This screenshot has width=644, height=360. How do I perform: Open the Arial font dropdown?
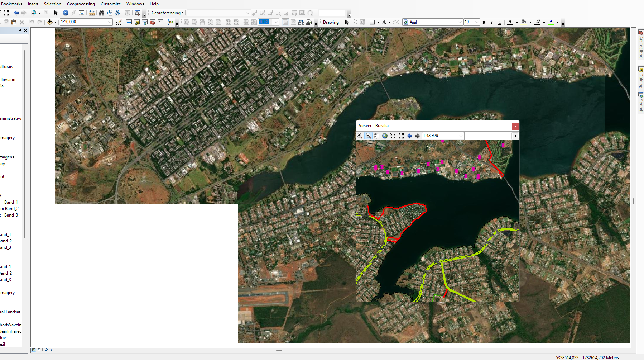[460, 22]
